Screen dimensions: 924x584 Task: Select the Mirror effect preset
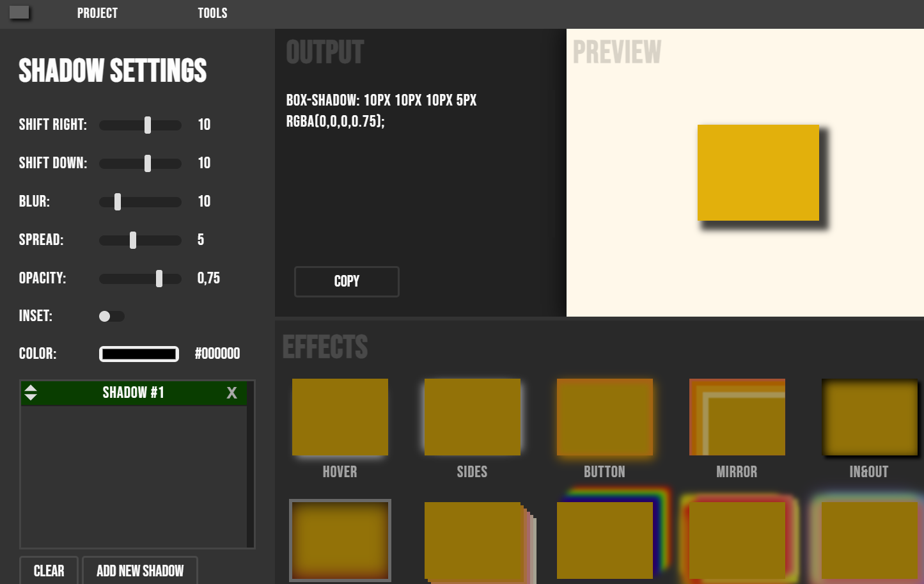point(737,417)
